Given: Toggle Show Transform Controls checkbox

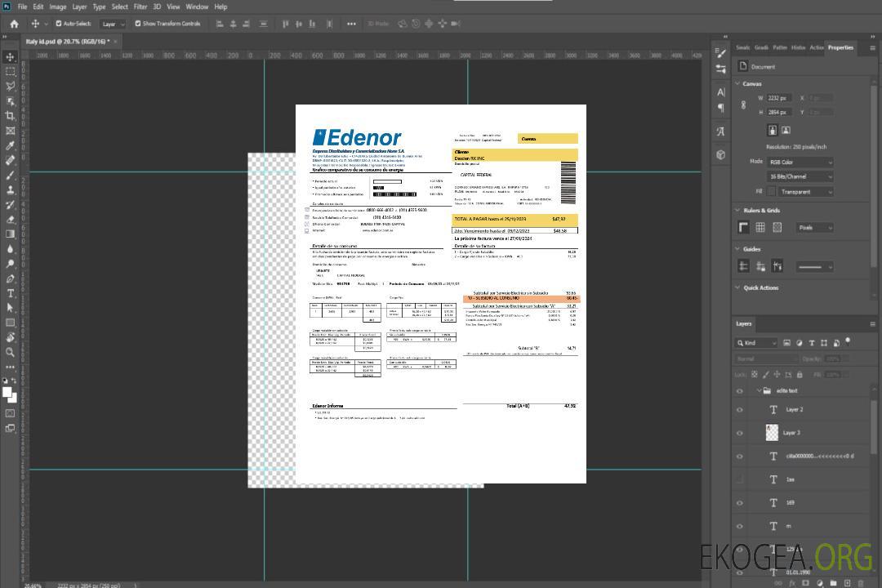Looking at the screenshot, I should point(138,24).
